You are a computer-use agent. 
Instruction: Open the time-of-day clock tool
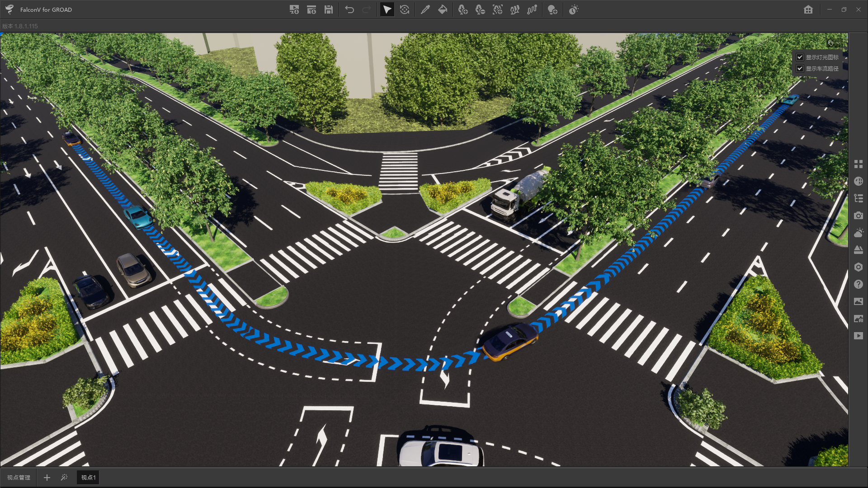pyautogui.click(x=573, y=9)
